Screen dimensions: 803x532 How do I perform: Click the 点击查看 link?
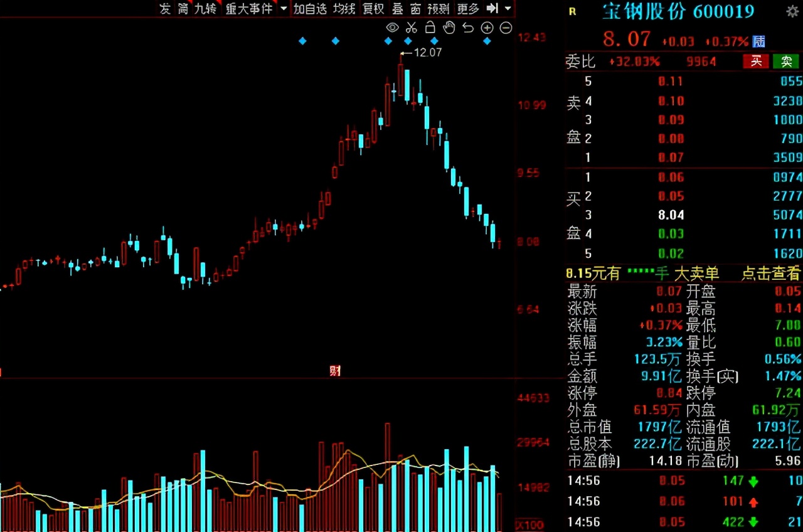click(771, 274)
